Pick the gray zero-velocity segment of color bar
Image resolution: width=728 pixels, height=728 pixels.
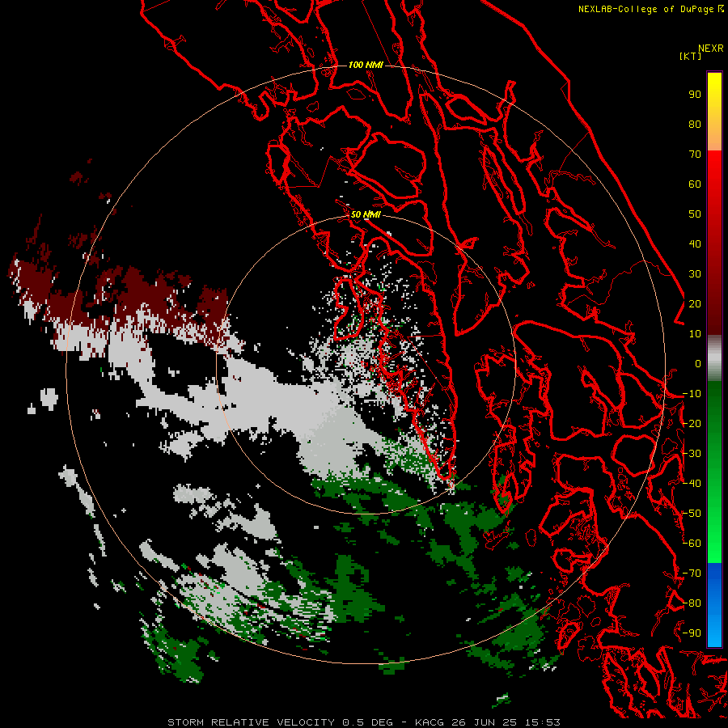[714, 358]
